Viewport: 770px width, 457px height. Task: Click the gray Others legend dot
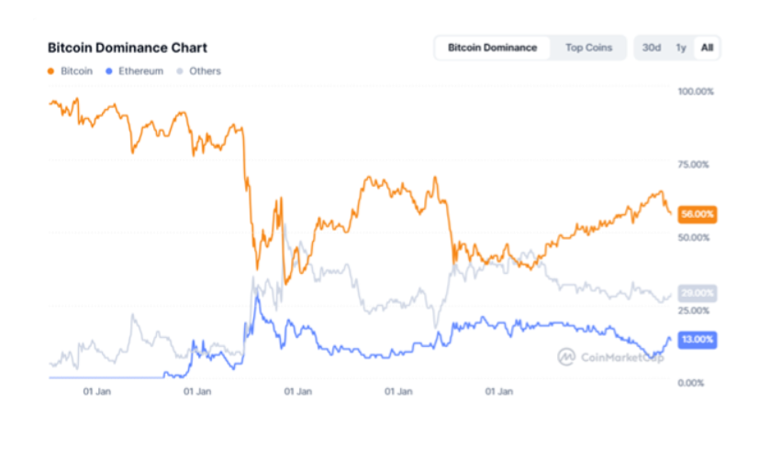pyautogui.click(x=180, y=71)
